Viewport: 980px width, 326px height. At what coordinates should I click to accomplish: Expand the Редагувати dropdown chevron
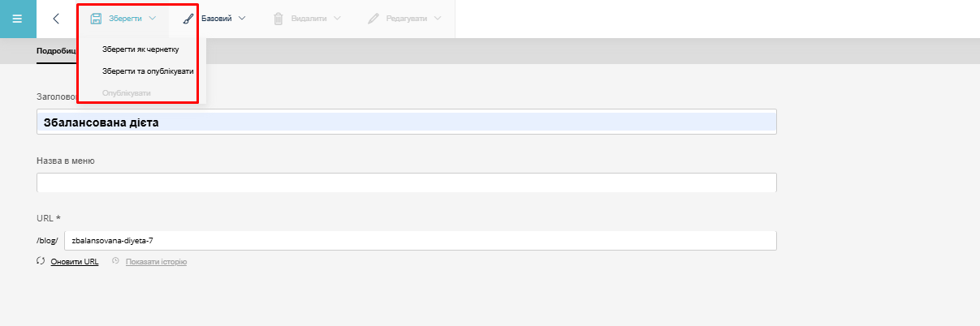(438, 18)
